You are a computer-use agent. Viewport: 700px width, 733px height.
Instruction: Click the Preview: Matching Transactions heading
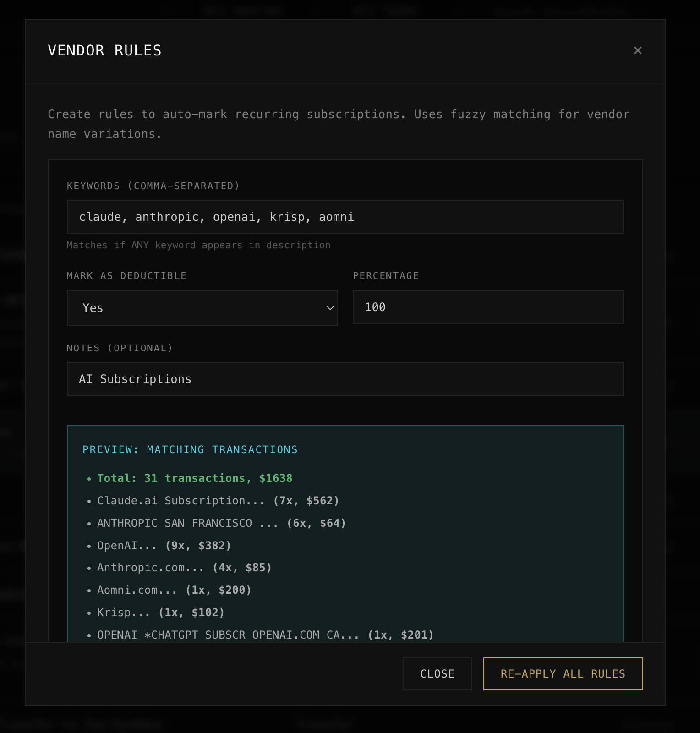190,449
